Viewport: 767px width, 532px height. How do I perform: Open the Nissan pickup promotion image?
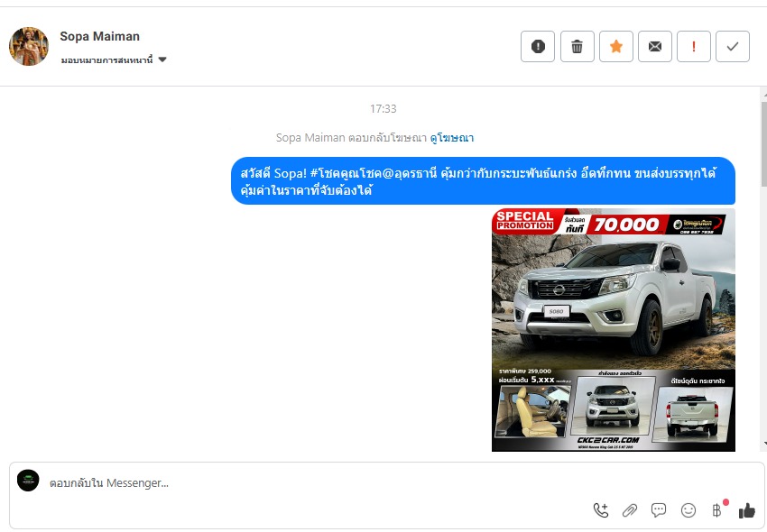pos(614,330)
